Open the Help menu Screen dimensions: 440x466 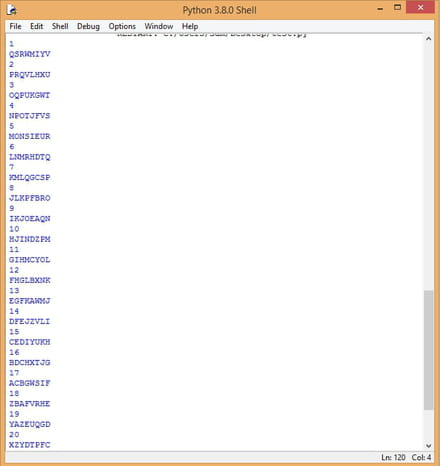190,26
